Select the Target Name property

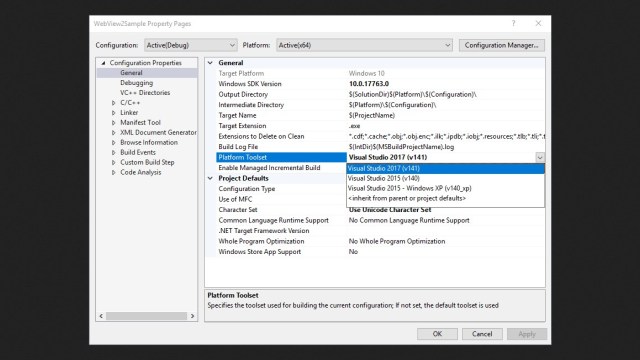pyautogui.click(x=237, y=116)
